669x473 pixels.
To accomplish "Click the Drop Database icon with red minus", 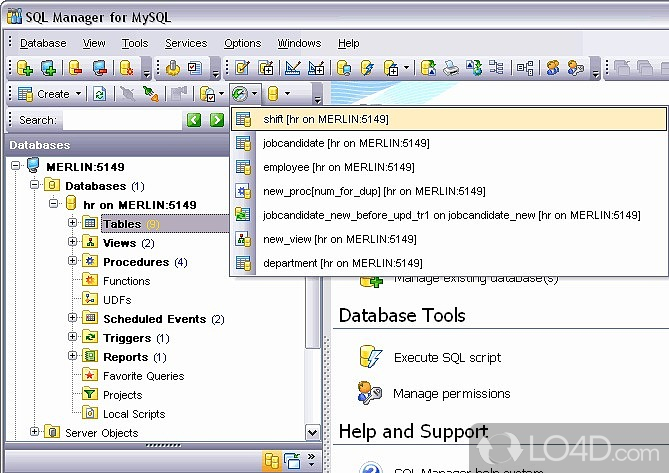I will 75,68.
